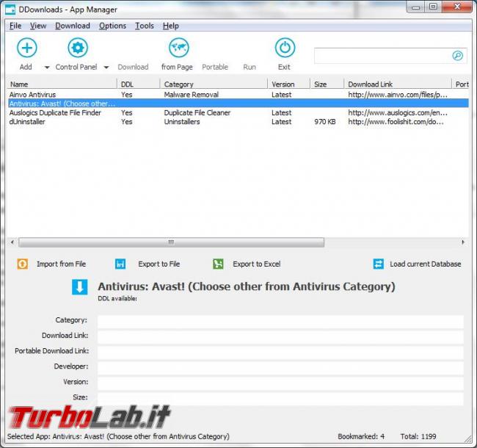Image resolution: width=477 pixels, height=448 pixels.
Task: Open the Tools menu
Action: (145, 26)
